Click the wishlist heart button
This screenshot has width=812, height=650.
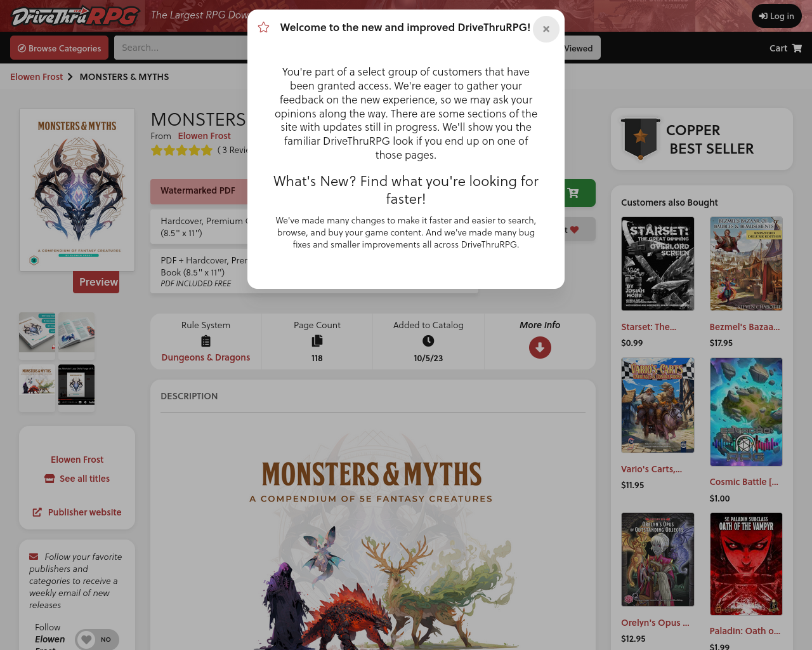point(573,229)
